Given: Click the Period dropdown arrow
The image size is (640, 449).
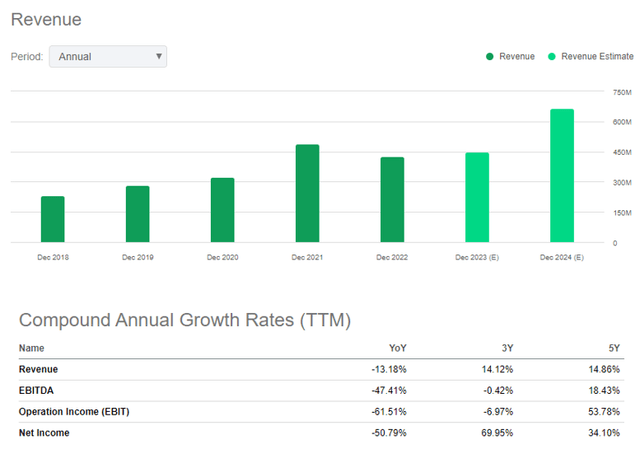Looking at the screenshot, I should (x=159, y=57).
